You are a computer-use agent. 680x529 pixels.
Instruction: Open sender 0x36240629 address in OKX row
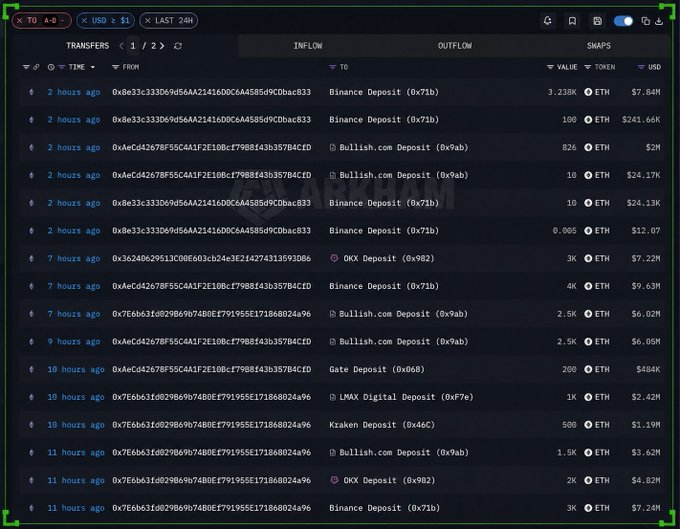click(212, 258)
